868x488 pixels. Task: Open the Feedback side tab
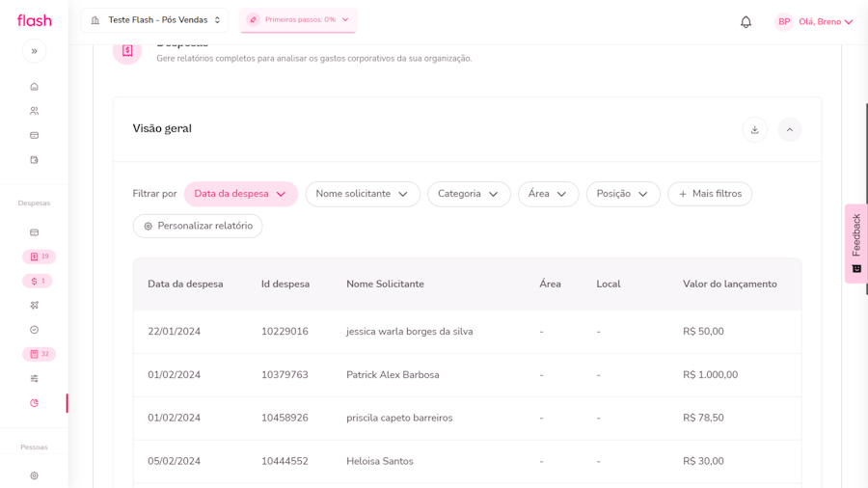click(855, 243)
